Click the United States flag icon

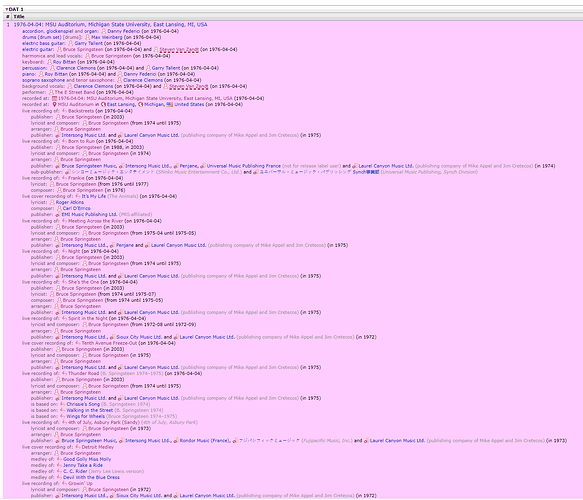click(x=170, y=104)
